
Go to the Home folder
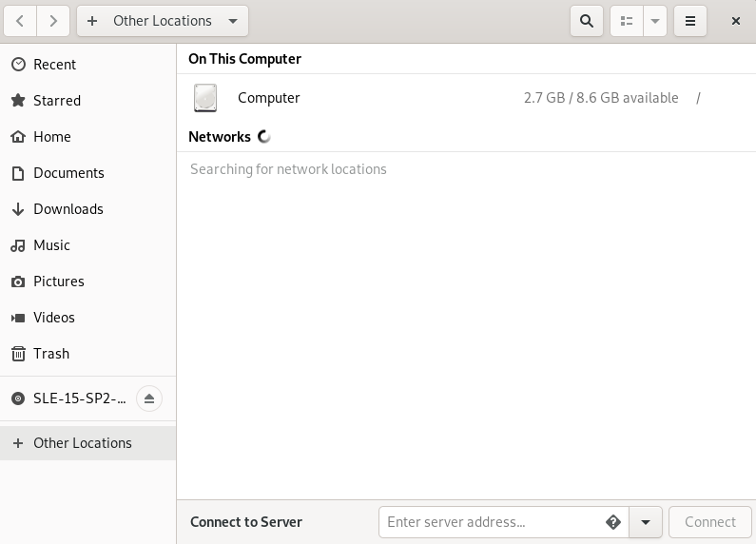pos(51,137)
